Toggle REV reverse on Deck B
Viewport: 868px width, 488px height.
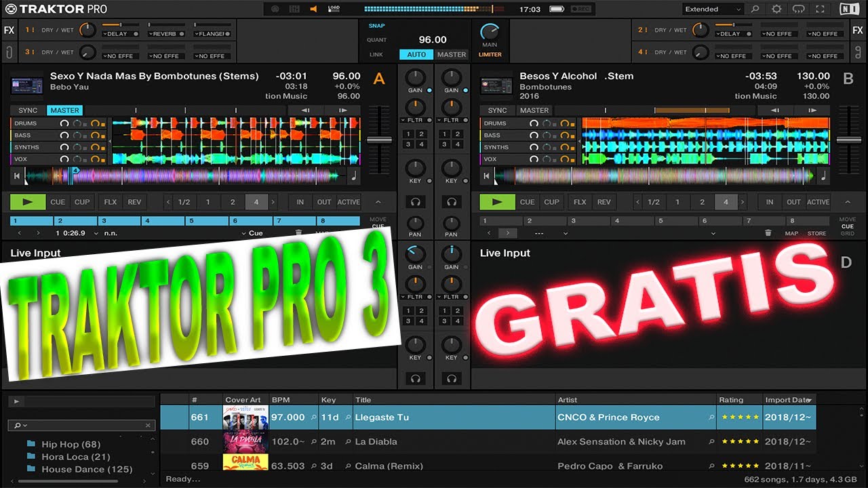[604, 202]
